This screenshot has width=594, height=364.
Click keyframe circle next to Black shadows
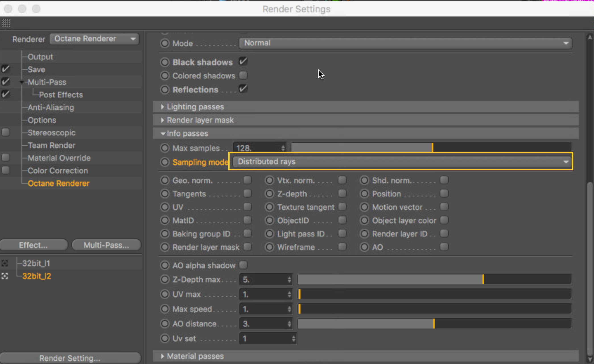point(165,62)
